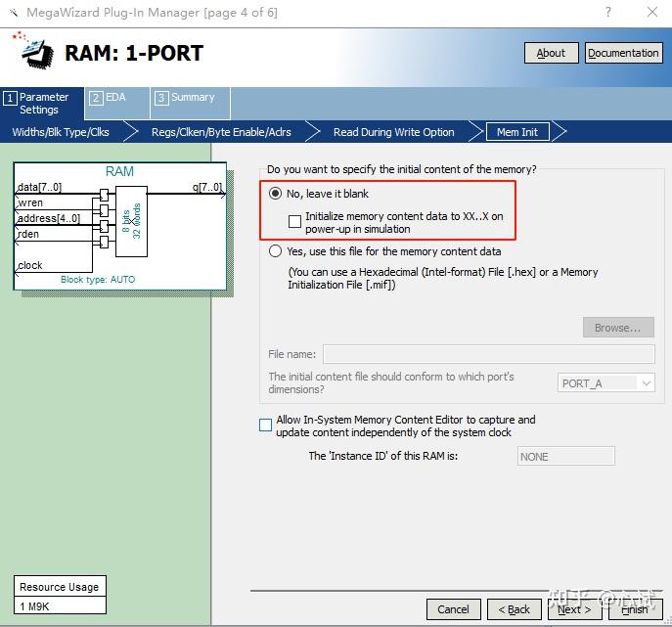Select 'Yes, use this file' radio option

tap(275, 251)
